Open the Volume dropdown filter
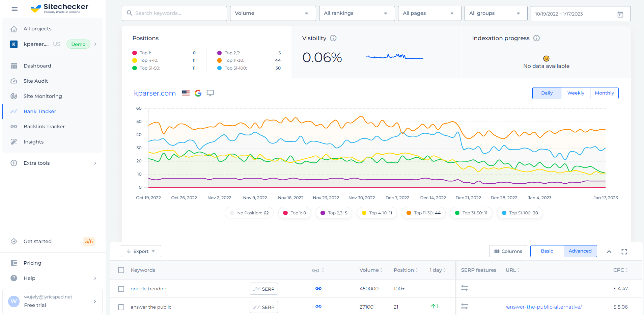Image resolution: width=644 pixels, height=315 pixels. (x=273, y=14)
